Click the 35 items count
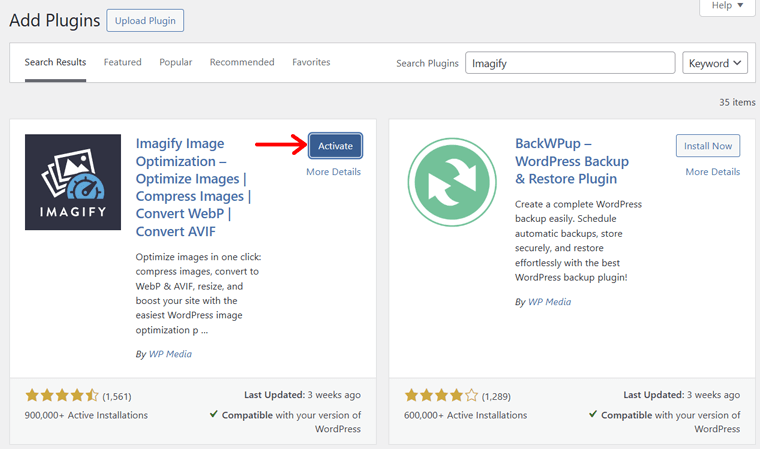The image size is (760, 449). click(737, 102)
